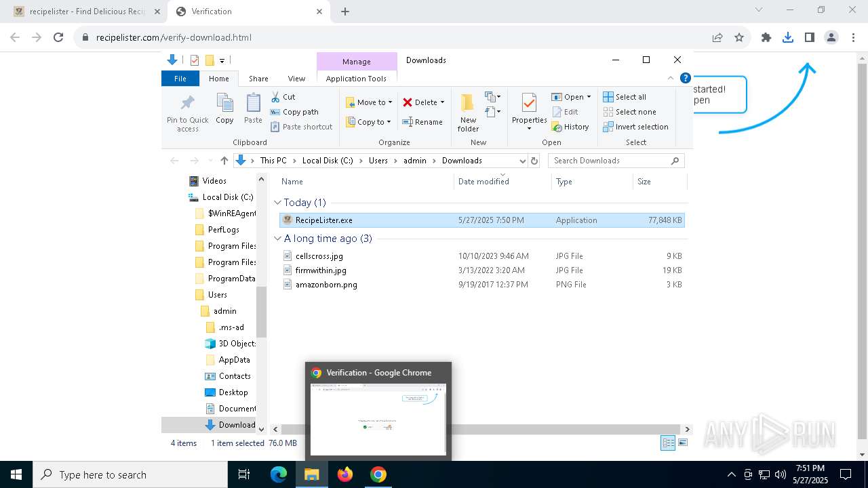
Task: Refresh the Downloads folder view
Action: (x=534, y=161)
